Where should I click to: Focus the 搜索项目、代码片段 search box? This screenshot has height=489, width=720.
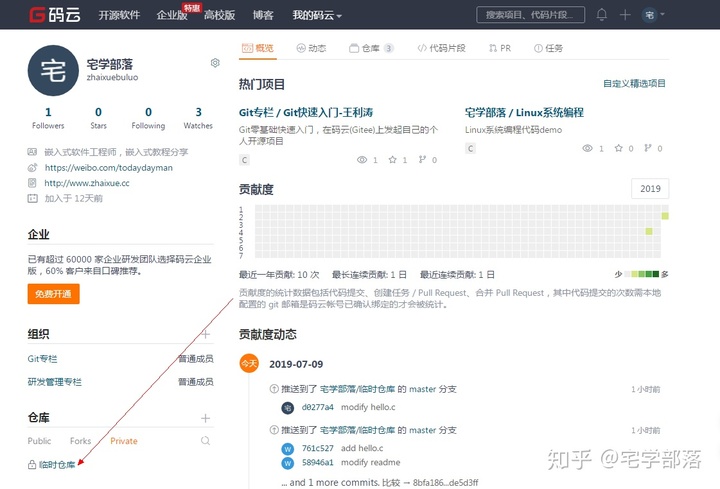530,15
